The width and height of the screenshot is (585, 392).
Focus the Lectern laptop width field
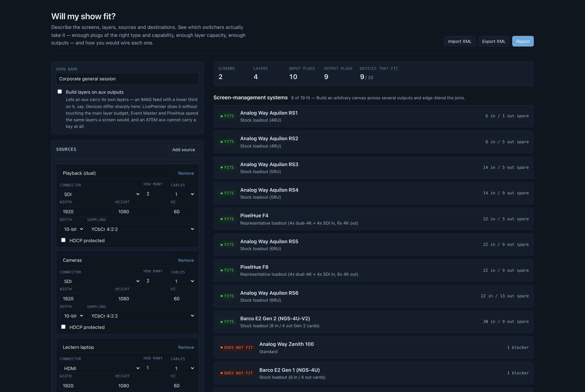[x=86, y=386]
